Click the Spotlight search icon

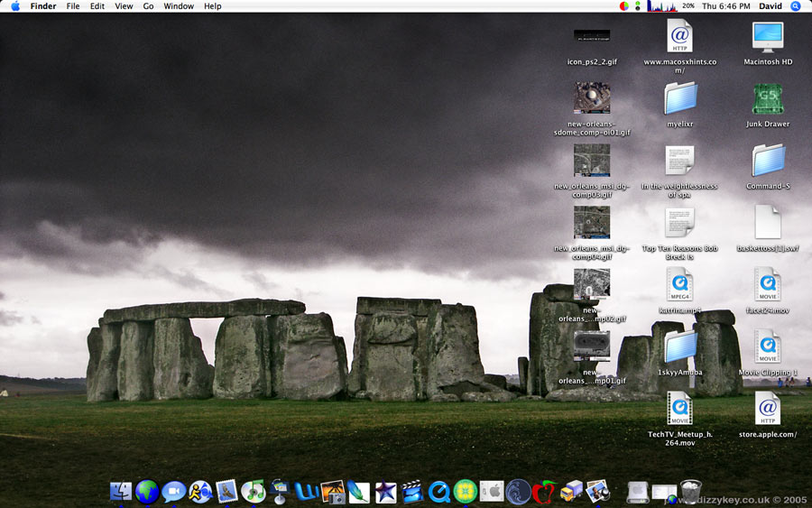[796, 6]
